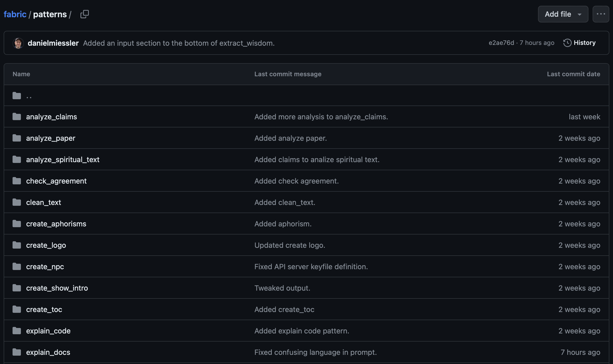Screen dimensions: 613x364
Task: Expand the Add file dropdown
Action: pos(563,14)
